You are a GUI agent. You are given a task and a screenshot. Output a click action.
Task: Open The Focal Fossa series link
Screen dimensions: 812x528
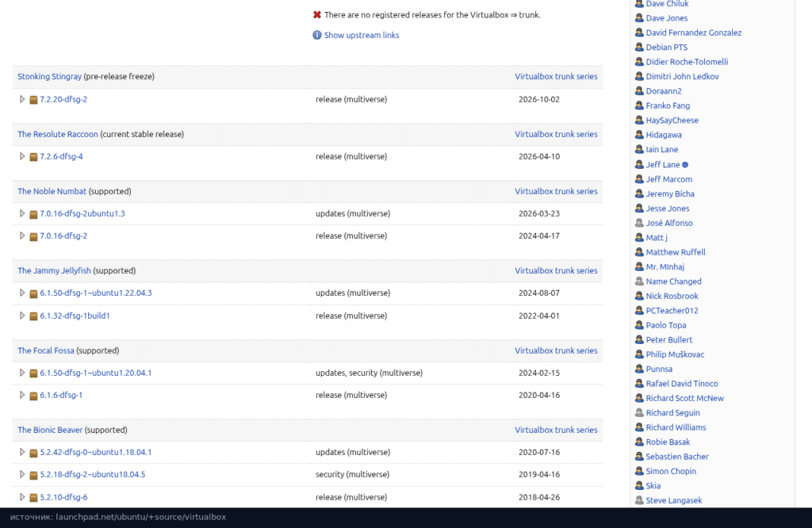tap(46, 350)
